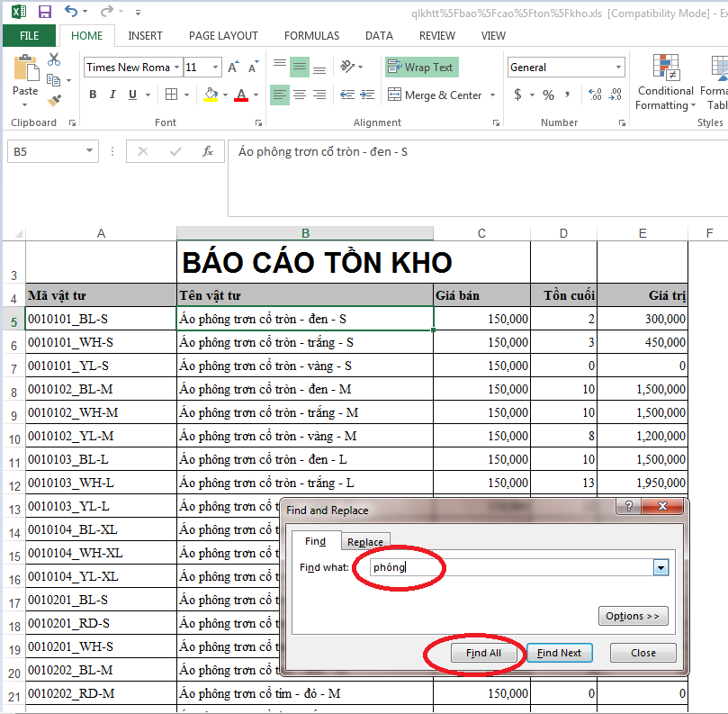Toggle Wrap Text option
The image size is (728, 714).
point(421,68)
